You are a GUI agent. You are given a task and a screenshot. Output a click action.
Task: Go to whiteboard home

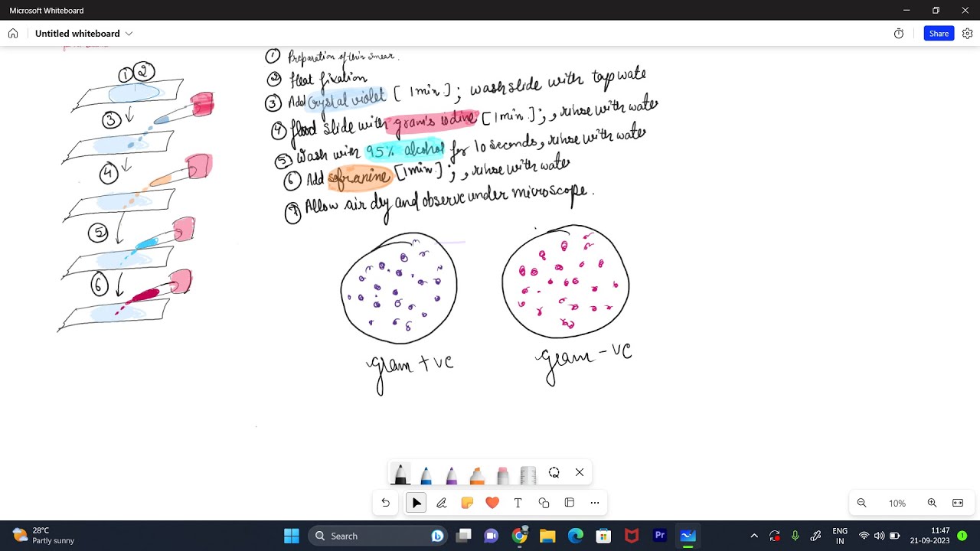point(13,34)
